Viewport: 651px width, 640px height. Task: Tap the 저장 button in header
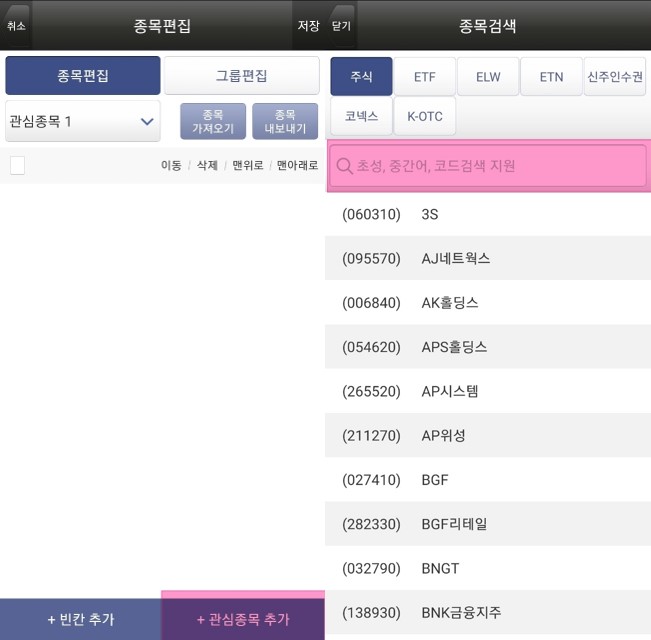click(x=308, y=26)
